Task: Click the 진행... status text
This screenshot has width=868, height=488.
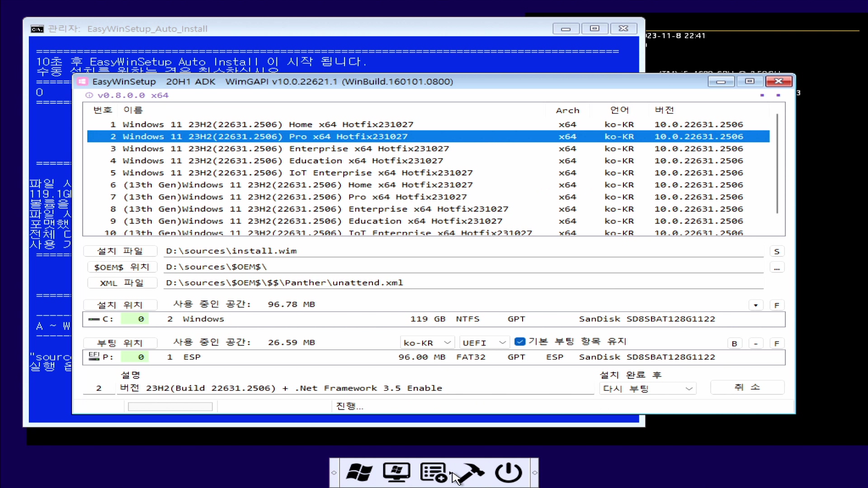Action: (350, 406)
